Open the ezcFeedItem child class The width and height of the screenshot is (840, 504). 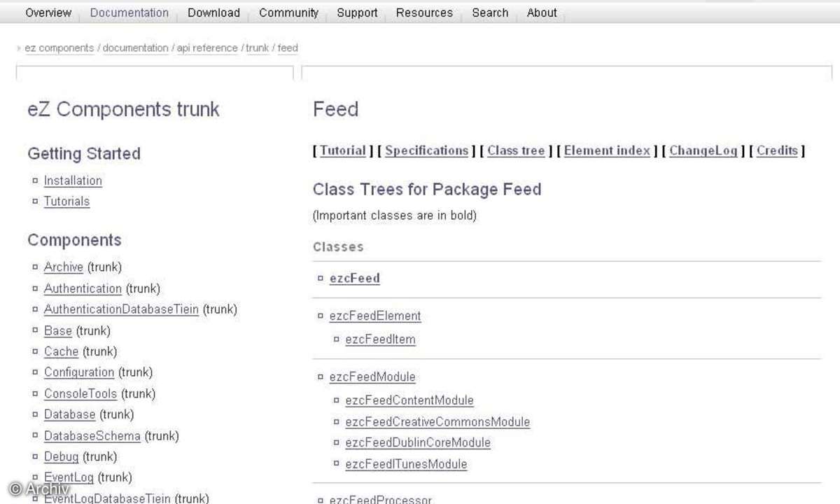pos(380,339)
